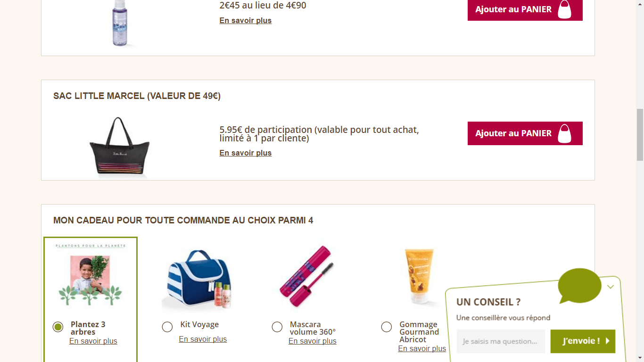Type a question in the chat input field

tap(501, 341)
